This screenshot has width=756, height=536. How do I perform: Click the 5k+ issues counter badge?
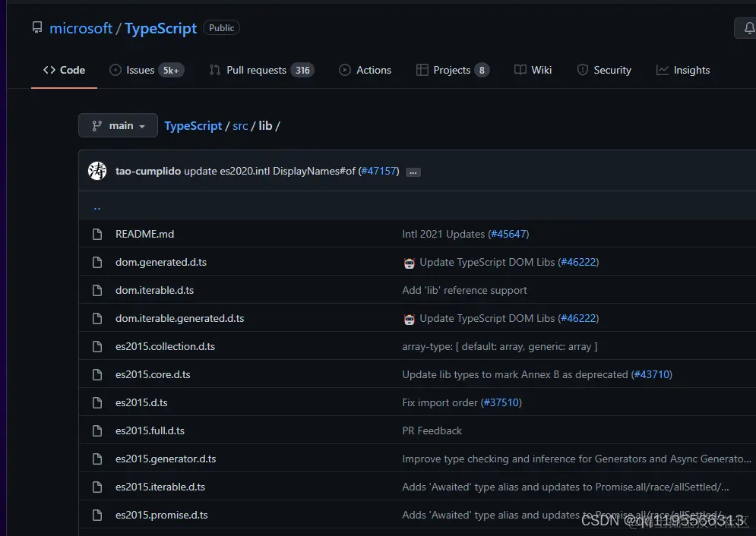(171, 71)
